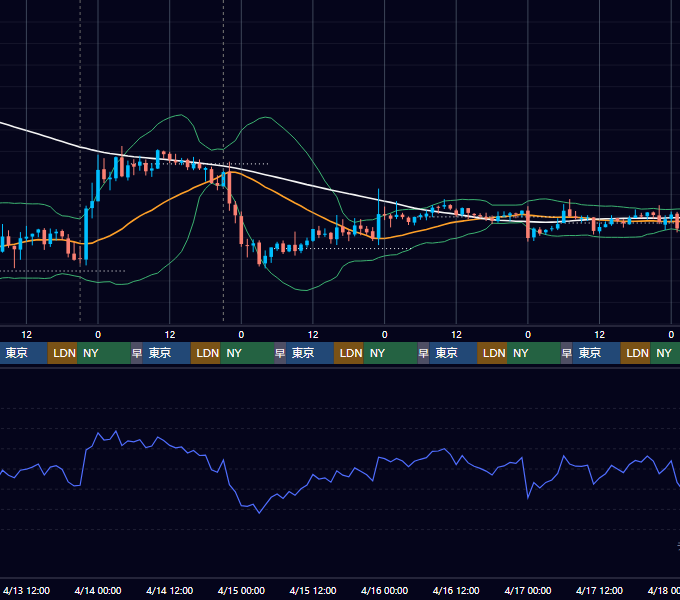This screenshot has width=680, height=600.
Task: Click the 早 early-session block on 4/14 morning
Action: click(x=137, y=353)
